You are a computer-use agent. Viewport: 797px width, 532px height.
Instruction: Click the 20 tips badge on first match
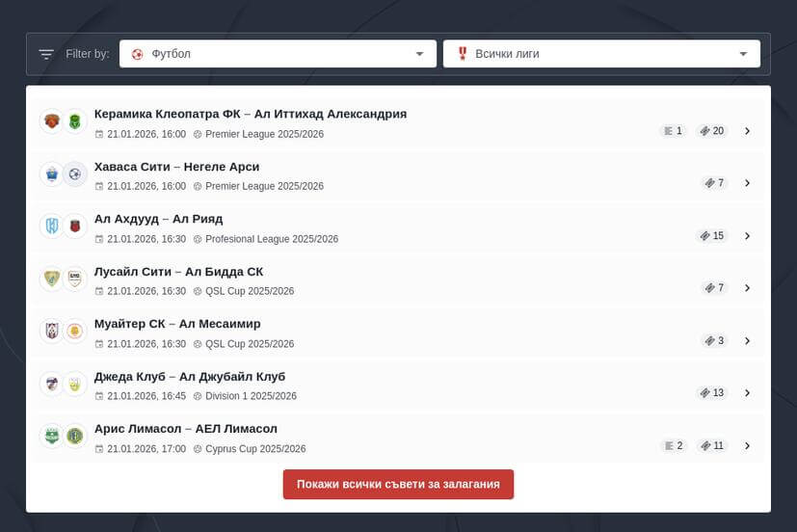712,131
